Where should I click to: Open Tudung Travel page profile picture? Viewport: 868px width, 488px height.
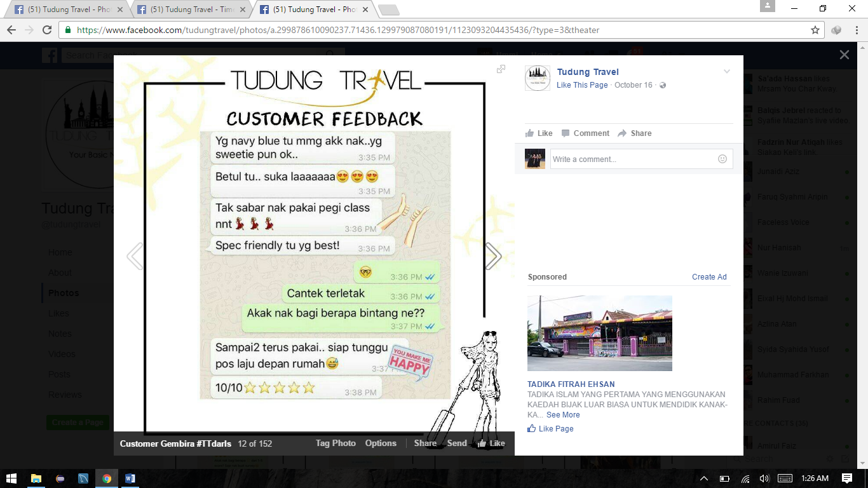[538, 78]
